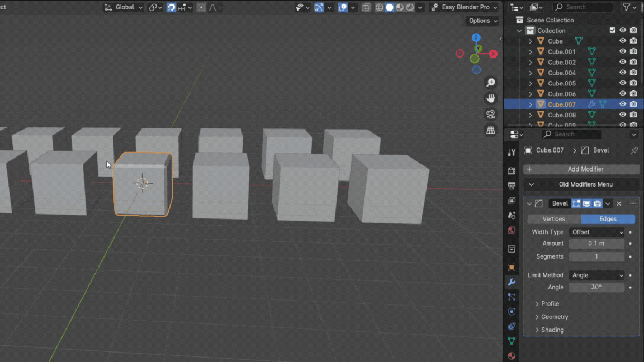
Task: Open the Width Type Offset dropdown
Action: (596, 232)
